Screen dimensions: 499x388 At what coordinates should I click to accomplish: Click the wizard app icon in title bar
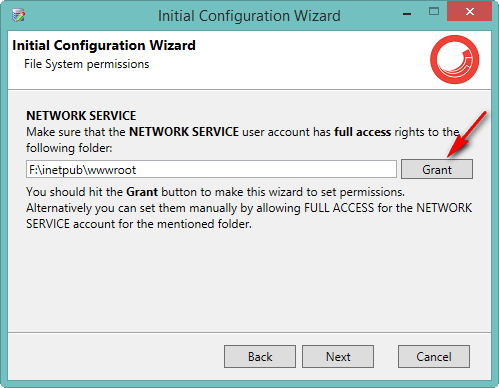click(x=19, y=15)
